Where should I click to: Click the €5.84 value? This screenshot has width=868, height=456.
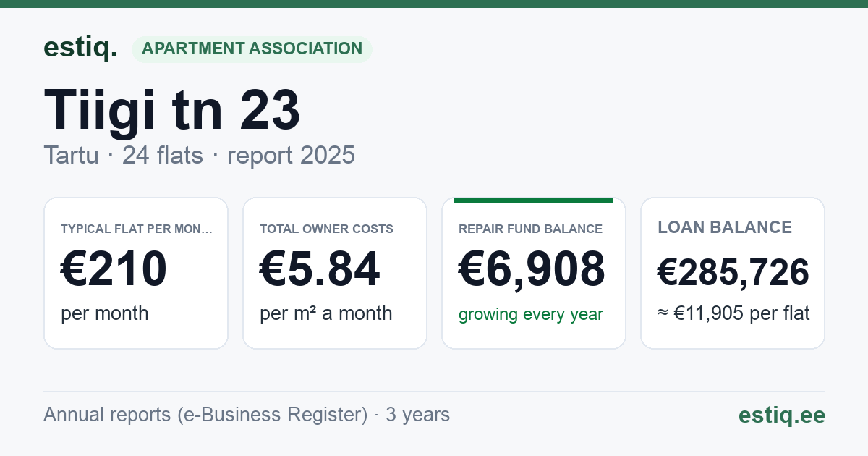(x=320, y=270)
